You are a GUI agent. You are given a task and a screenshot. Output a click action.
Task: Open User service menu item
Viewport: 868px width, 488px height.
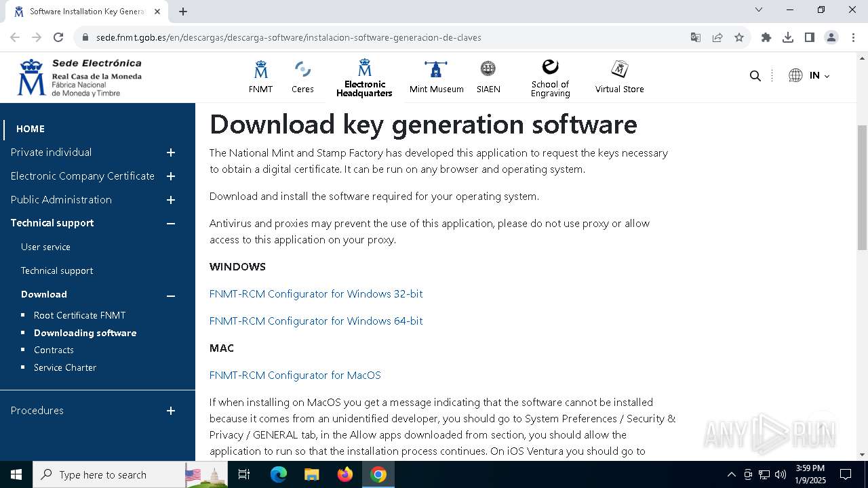45,247
